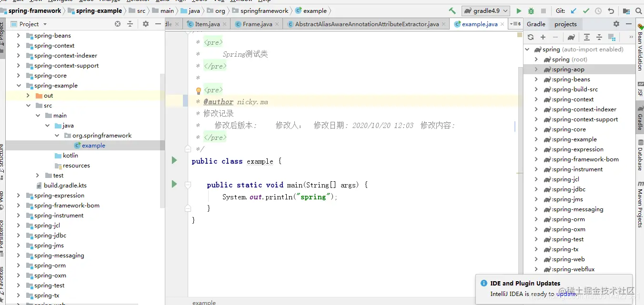
Task: Click the Git revert arrow icon
Action: pos(611,11)
